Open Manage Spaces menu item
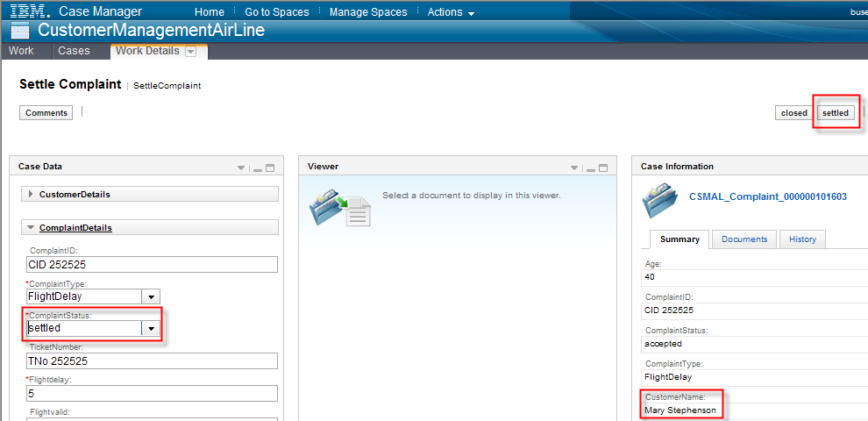Image resolution: width=868 pixels, height=421 pixels. coord(368,11)
